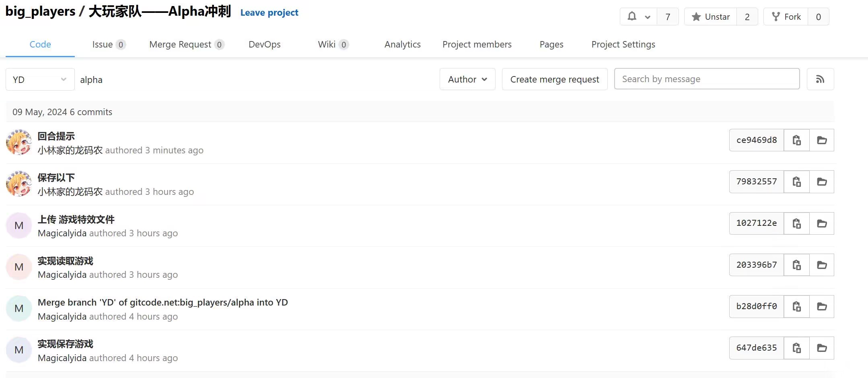Copy commit SHA 1027122e
Viewport: 868px width, 378px height.
pos(796,223)
